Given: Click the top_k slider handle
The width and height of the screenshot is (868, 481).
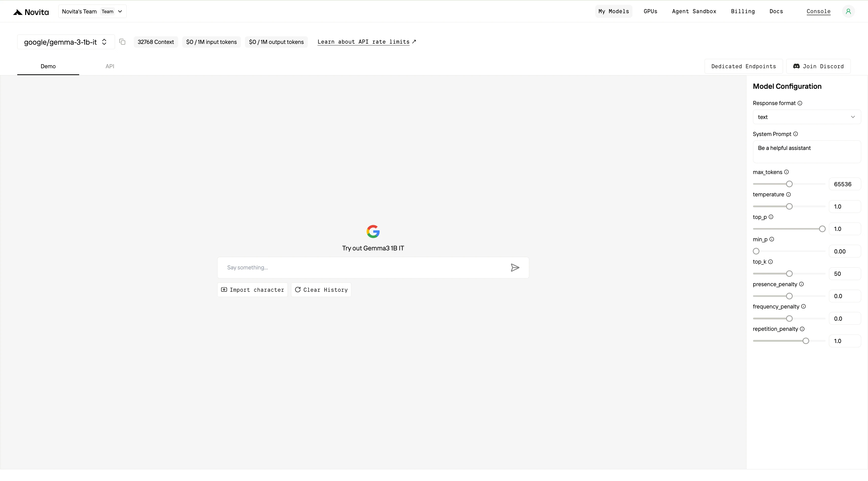Looking at the screenshot, I should pyautogui.click(x=789, y=274).
